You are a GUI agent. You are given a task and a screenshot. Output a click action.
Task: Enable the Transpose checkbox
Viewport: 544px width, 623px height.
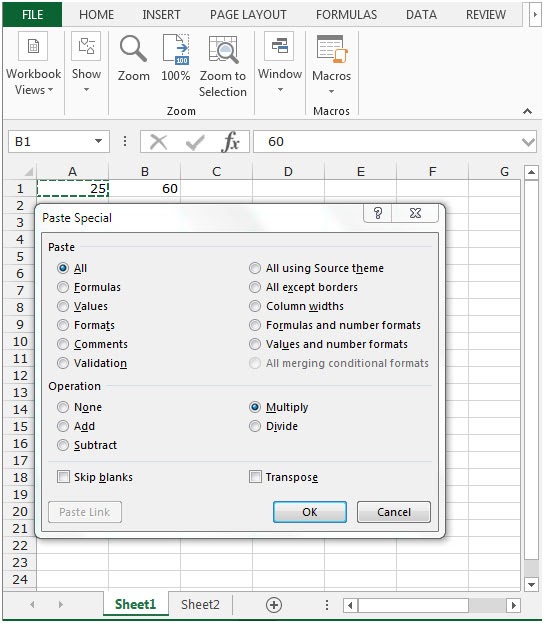pos(255,476)
